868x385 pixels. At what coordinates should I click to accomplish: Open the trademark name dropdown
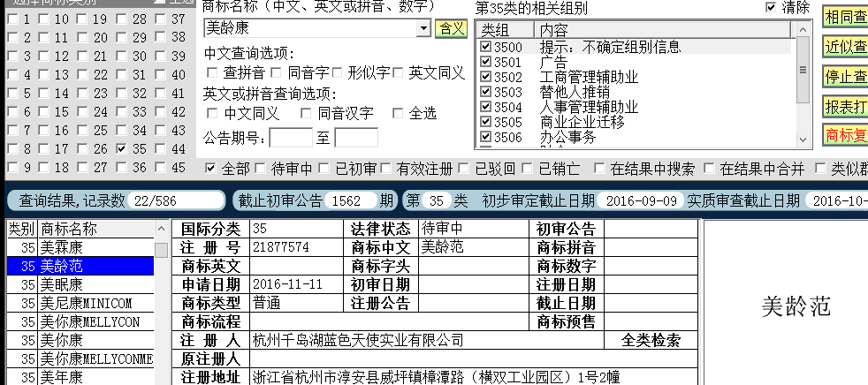point(423,28)
